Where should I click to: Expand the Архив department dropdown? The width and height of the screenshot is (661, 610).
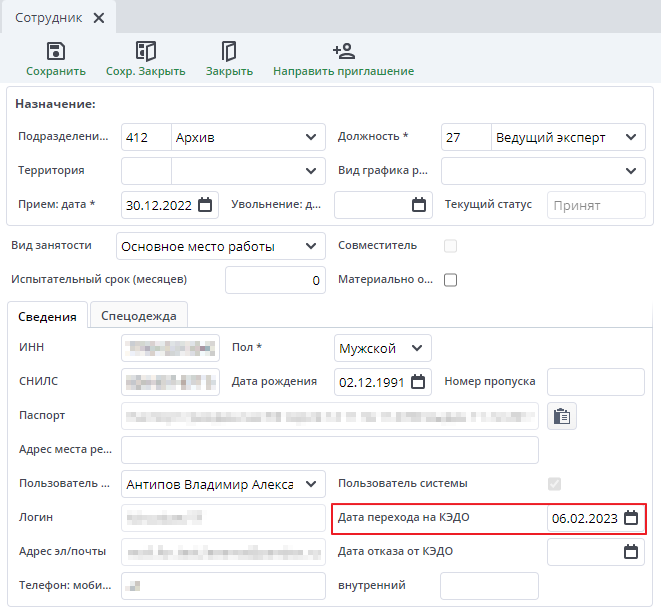pos(310,138)
